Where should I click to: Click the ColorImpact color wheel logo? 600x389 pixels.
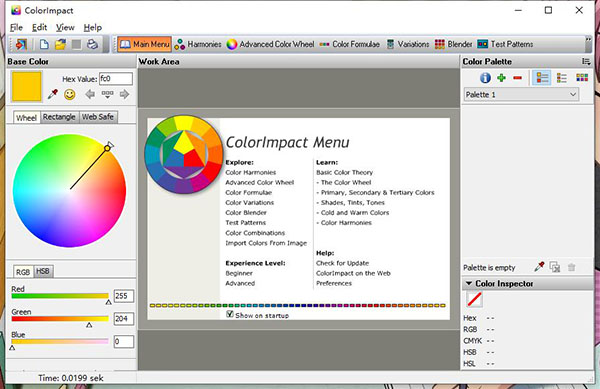184,154
